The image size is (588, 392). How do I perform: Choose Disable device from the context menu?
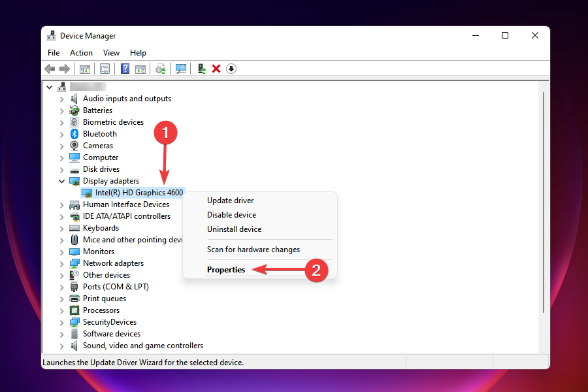click(231, 214)
